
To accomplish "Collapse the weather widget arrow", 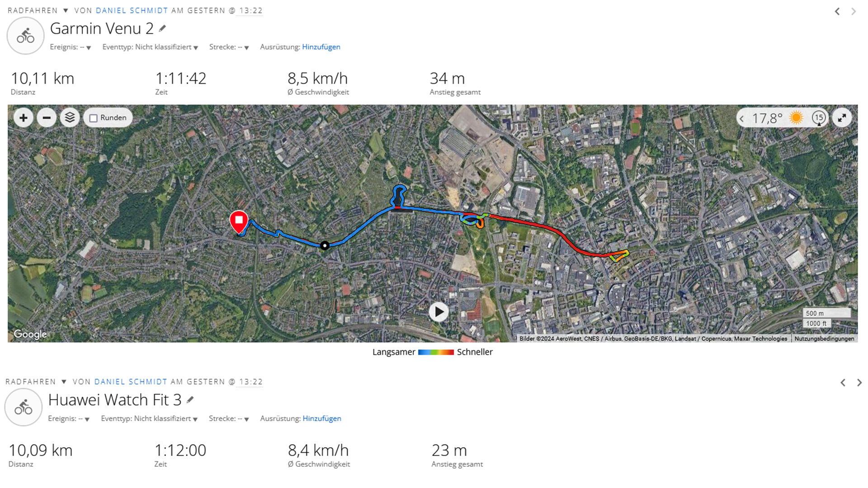I will (741, 118).
